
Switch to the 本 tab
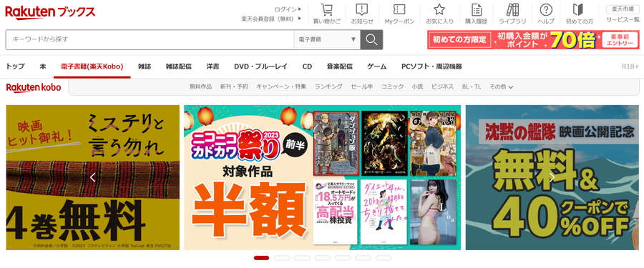tap(43, 66)
